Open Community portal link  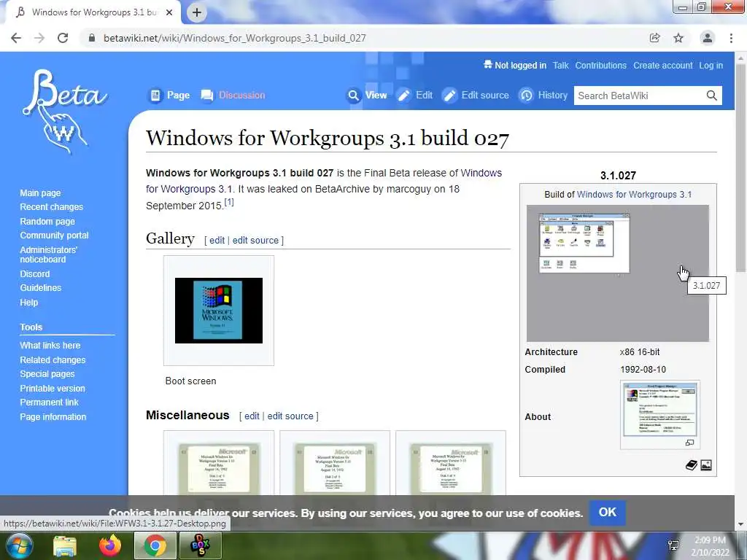coord(54,236)
